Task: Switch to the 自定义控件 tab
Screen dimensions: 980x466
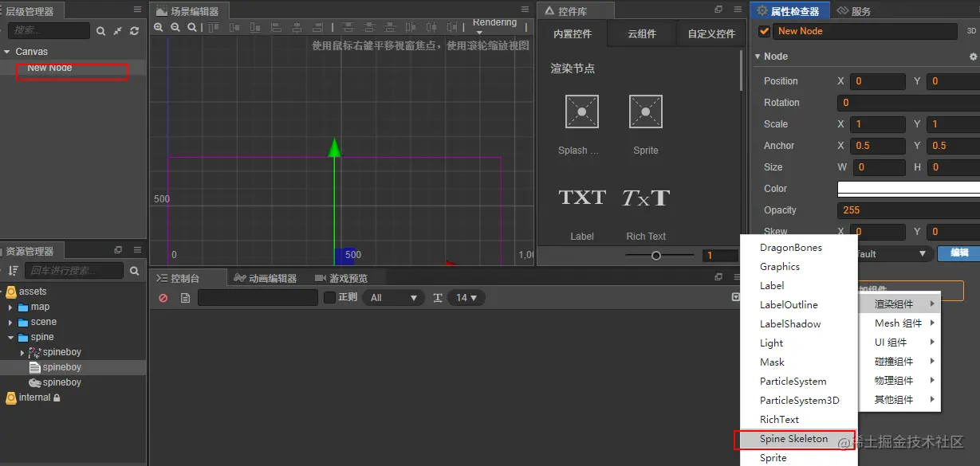Action: point(711,34)
